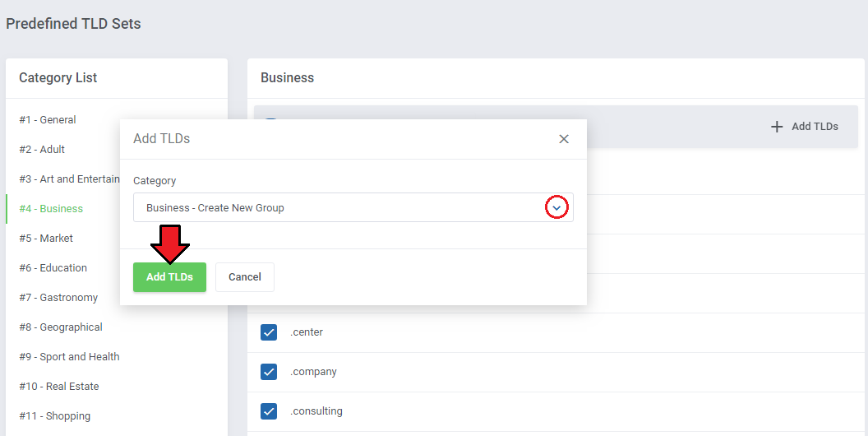Click the green Add TLDs button
Viewport: 868px width, 436px height.
click(x=169, y=277)
